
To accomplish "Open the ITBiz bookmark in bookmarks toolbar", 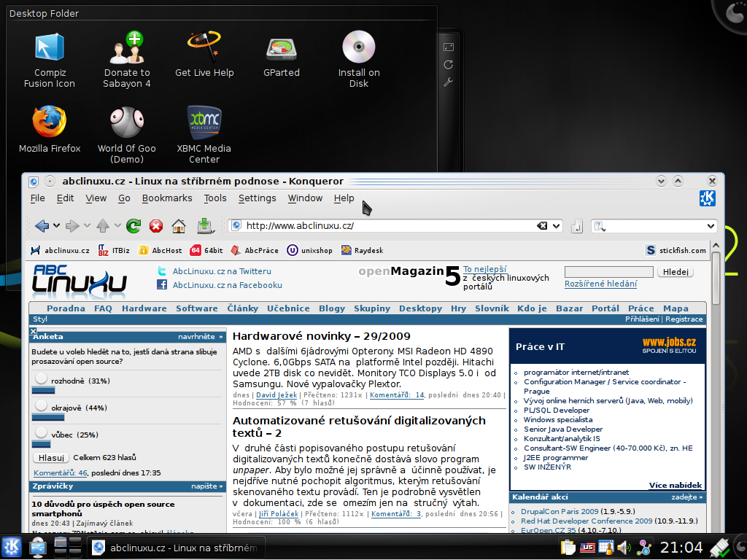I will click(114, 250).
